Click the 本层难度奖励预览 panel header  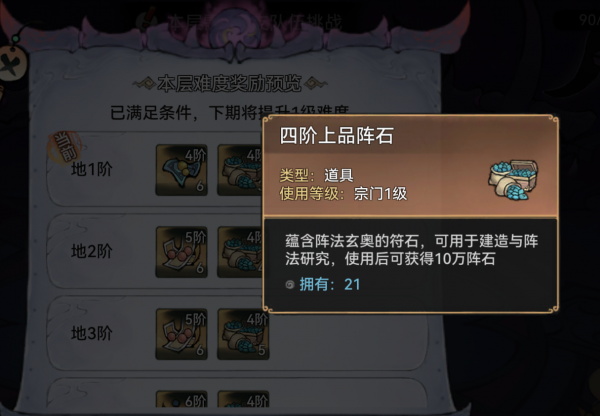[x=230, y=84]
